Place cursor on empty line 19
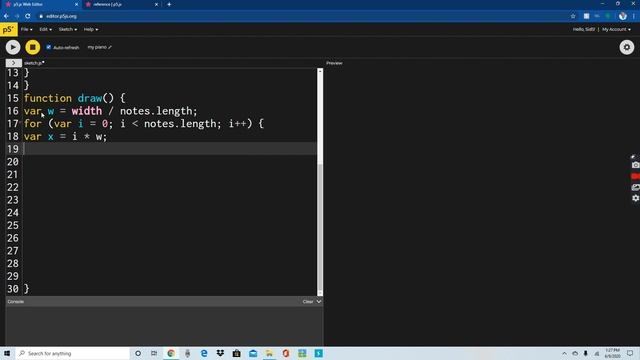The height and width of the screenshot is (360, 640). coord(169,149)
